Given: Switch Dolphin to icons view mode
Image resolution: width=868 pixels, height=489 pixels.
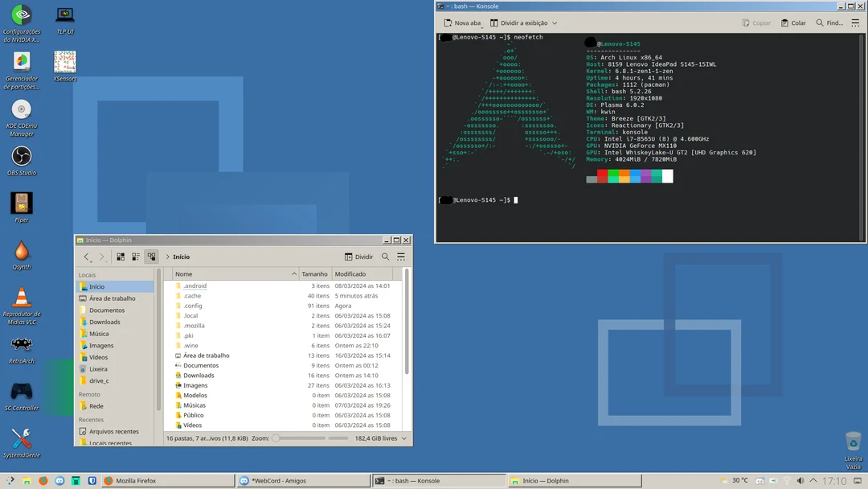Looking at the screenshot, I should click(121, 257).
